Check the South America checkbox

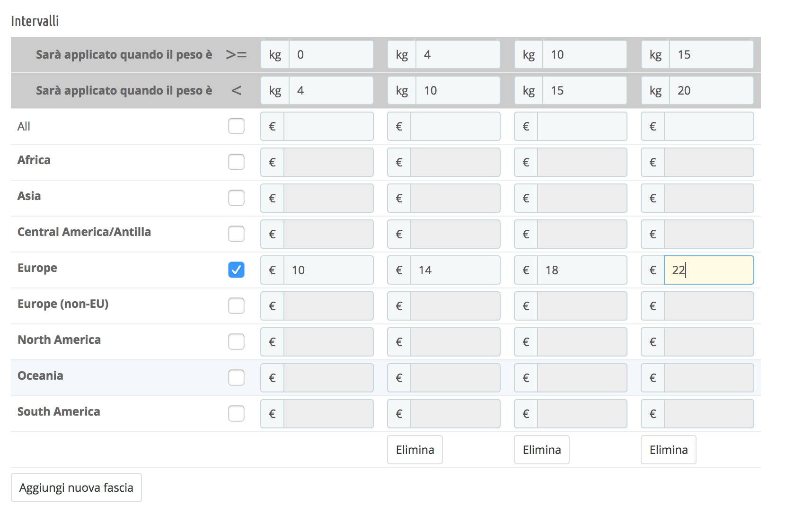tap(236, 414)
